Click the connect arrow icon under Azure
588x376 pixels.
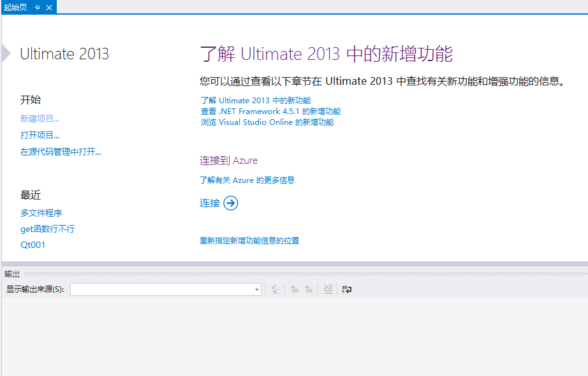[x=230, y=203]
